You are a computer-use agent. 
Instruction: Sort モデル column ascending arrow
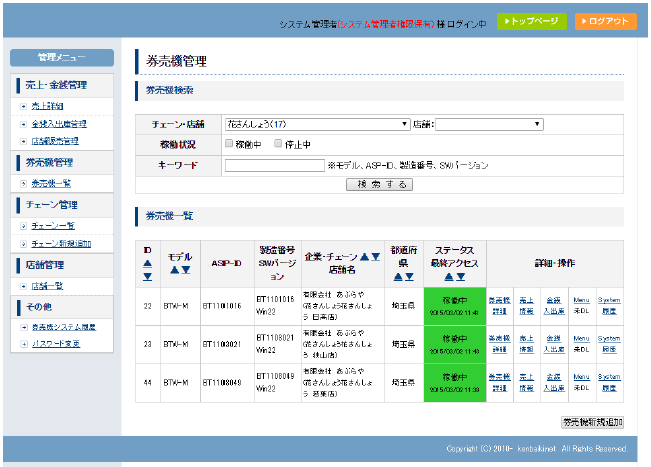point(174,270)
